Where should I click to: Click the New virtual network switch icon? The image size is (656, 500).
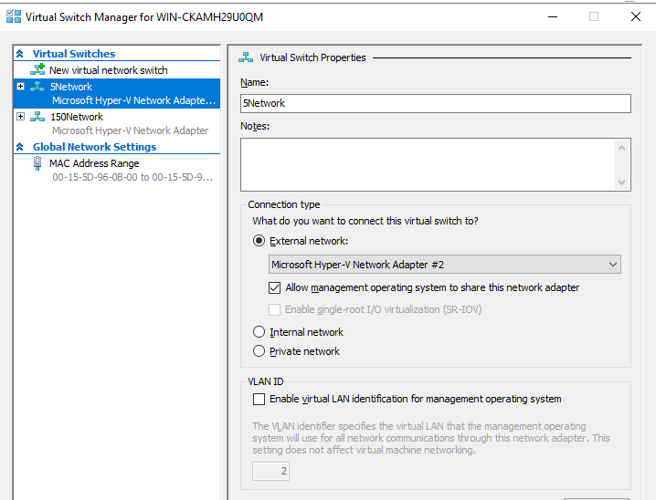click(x=38, y=69)
